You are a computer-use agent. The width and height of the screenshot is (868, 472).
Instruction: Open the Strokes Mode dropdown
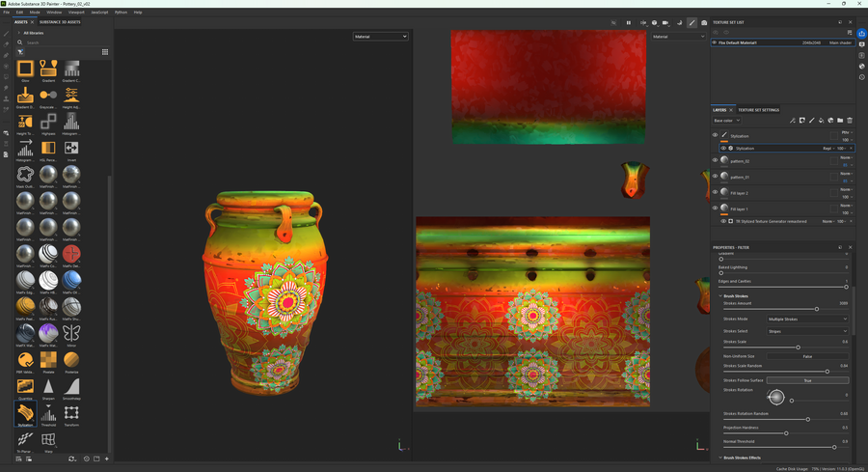point(807,319)
